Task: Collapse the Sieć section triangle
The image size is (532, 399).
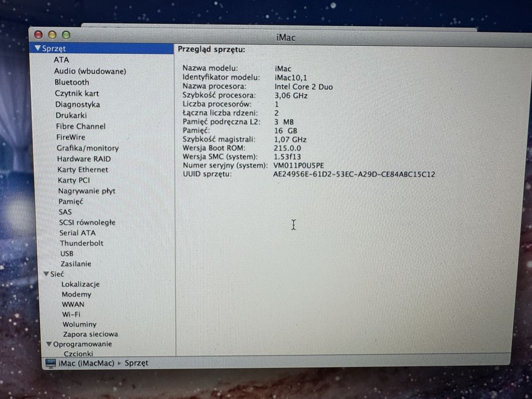Action: 46,274
